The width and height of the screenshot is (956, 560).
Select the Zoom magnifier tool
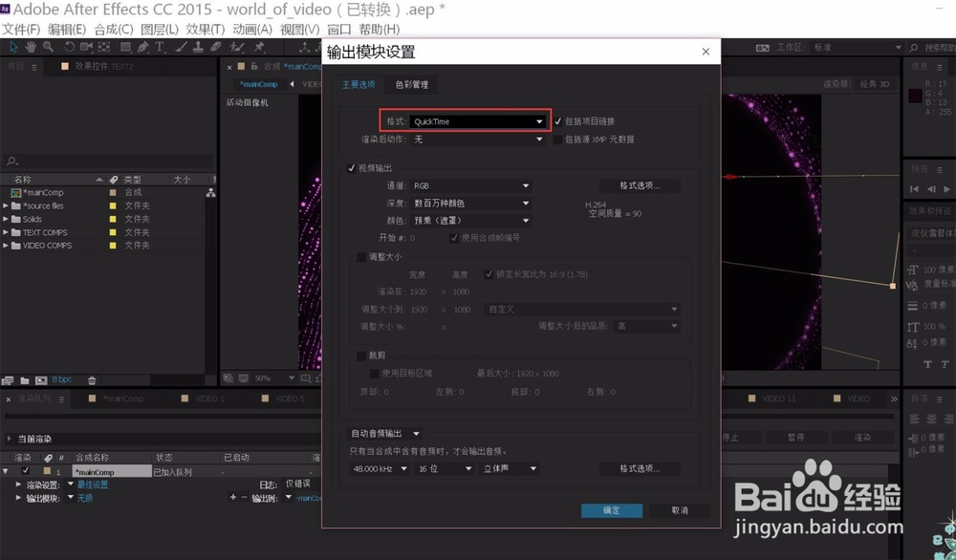[48, 47]
